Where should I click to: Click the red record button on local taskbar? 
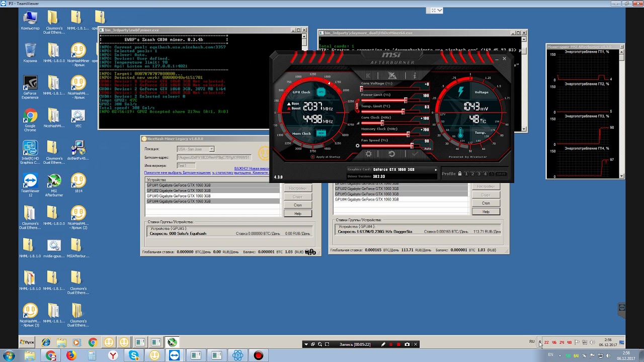(258, 355)
